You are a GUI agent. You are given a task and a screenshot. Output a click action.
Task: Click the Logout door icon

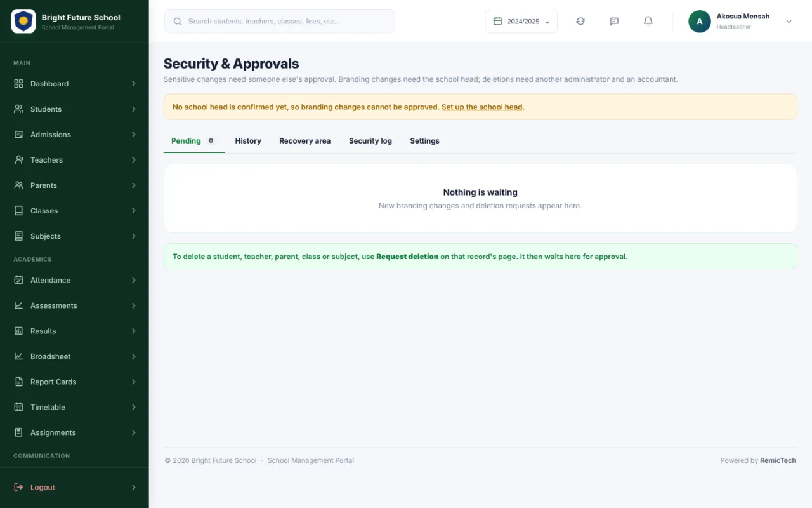[18, 487]
